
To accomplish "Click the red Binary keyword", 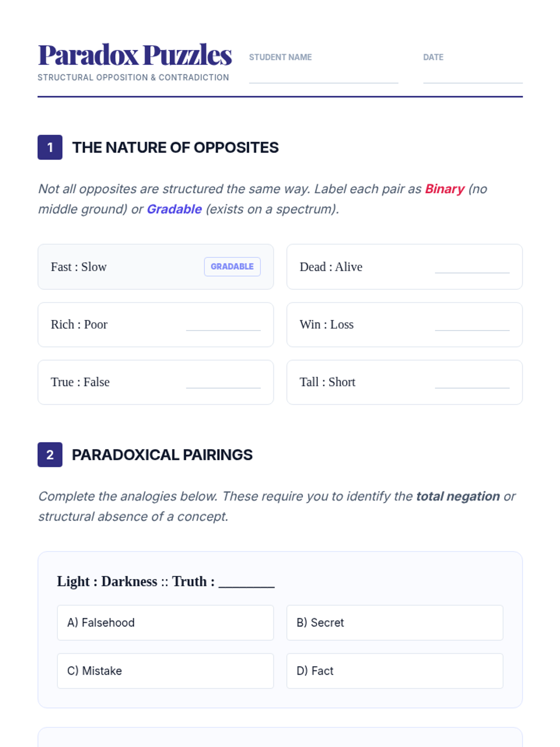I will [x=444, y=189].
